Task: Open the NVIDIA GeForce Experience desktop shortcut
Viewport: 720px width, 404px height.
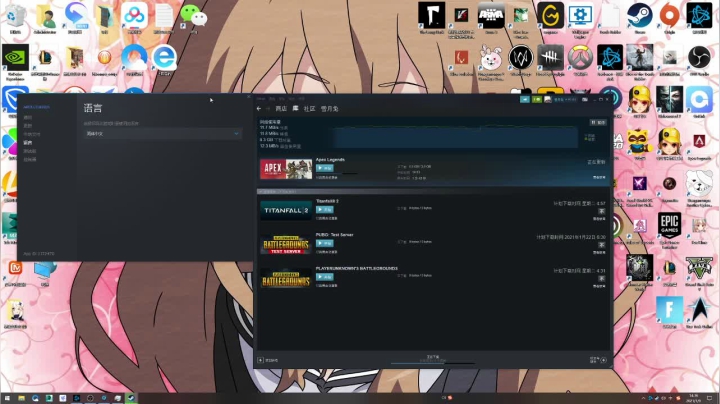Action: pyautogui.click(x=15, y=62)
